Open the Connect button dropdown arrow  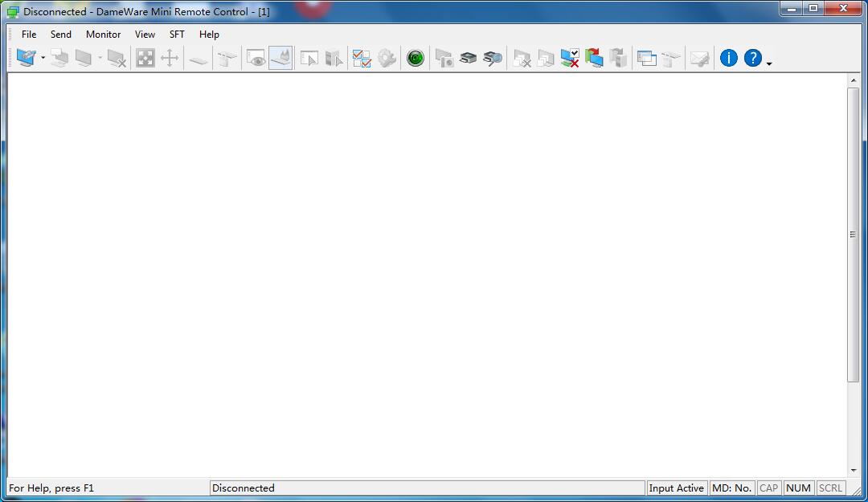pyautogui.click(x=43, y=58)
